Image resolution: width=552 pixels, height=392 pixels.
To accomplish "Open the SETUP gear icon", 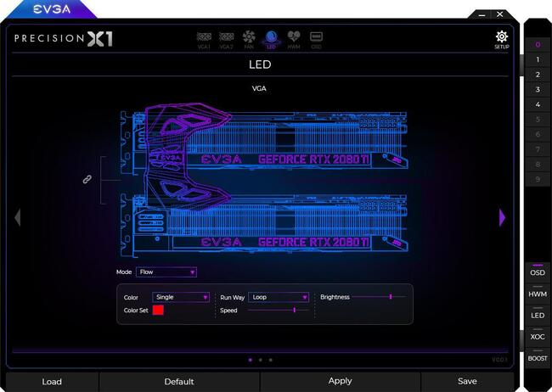I will coord(502,39).
